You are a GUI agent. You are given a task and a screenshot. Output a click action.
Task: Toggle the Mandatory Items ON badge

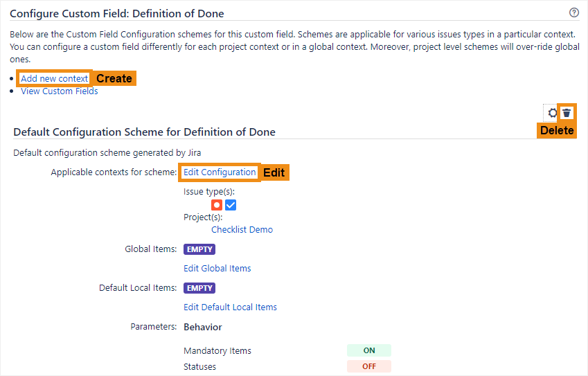point(369,350)
